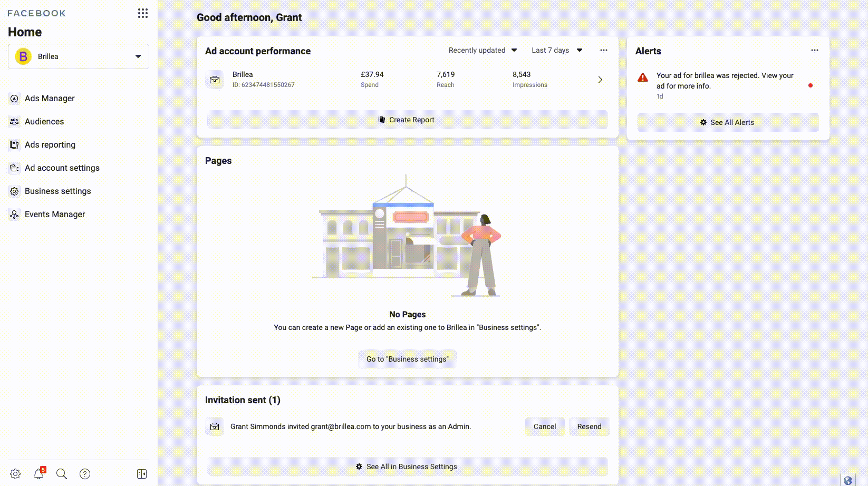Image resolution: width=868 pixels, height=486 pixels.
Task: Click the Ads reporting document icon
Action: [14, 145]
